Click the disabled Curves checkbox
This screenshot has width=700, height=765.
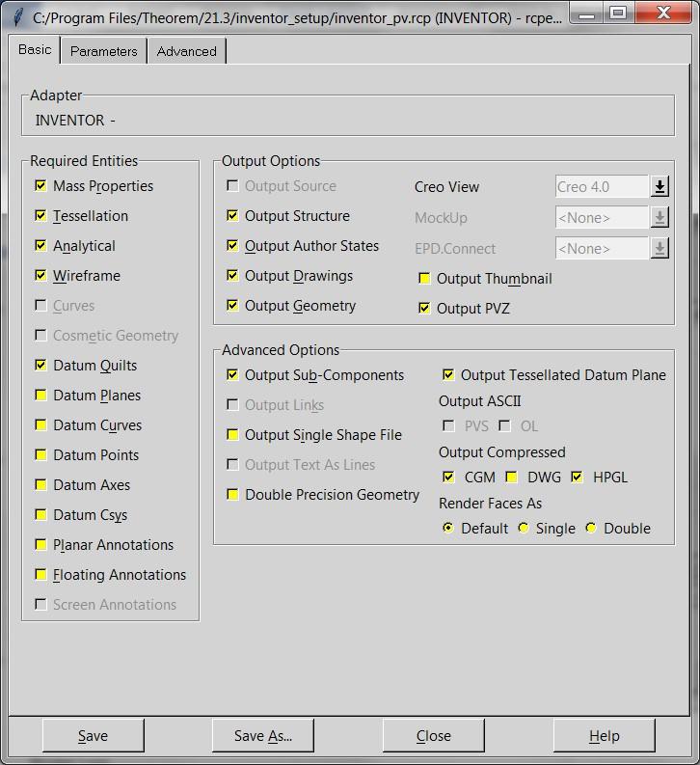click(40, 305)
